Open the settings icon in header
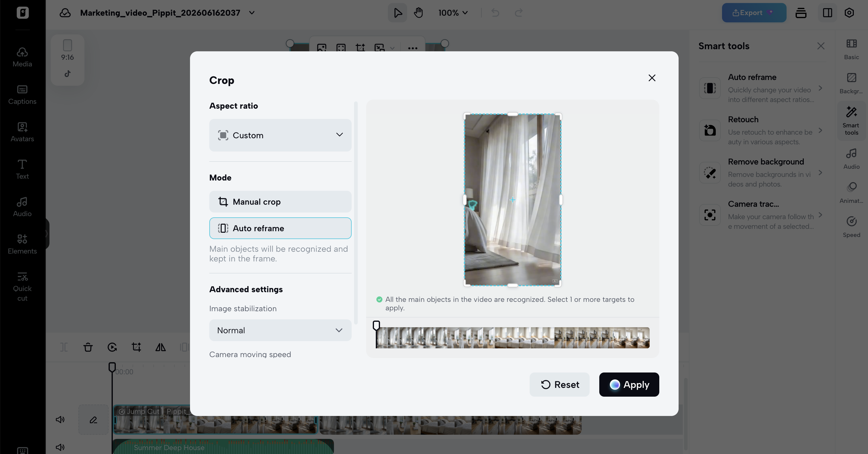868x454 pixels. tap(849, 13)
